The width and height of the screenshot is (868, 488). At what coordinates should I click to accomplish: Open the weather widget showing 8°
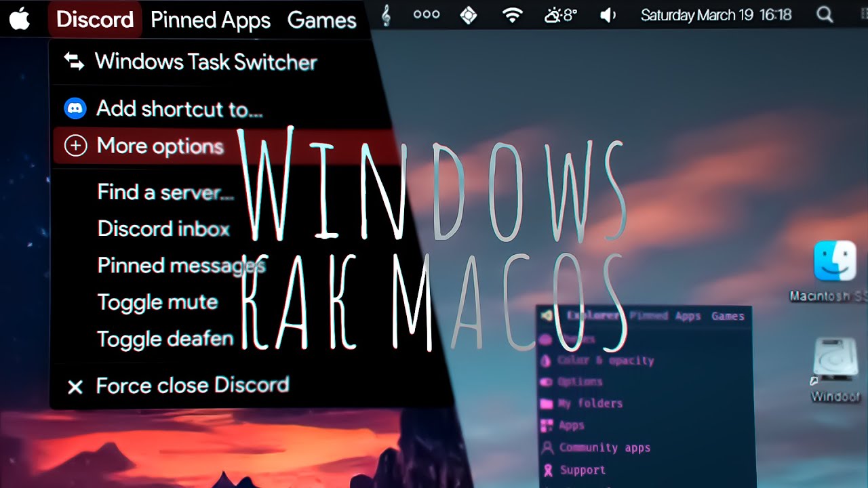point(561,15)
